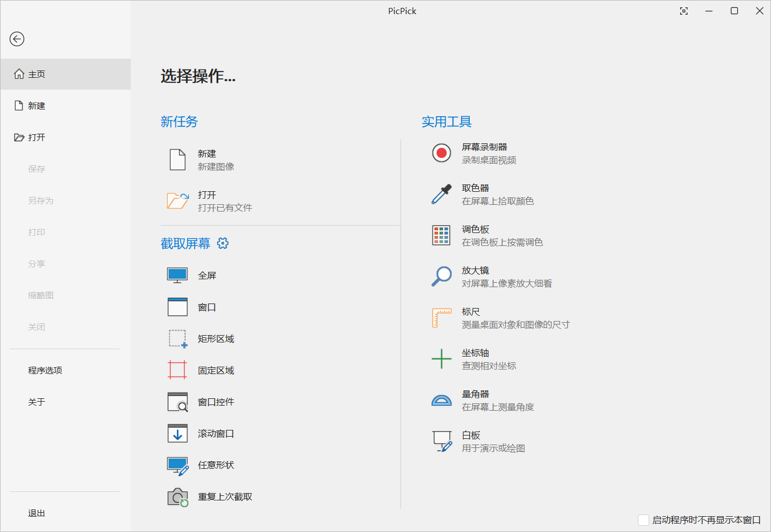
Task: Click 在屏幕上测量角度 description
Action: (x=498, y=407)
